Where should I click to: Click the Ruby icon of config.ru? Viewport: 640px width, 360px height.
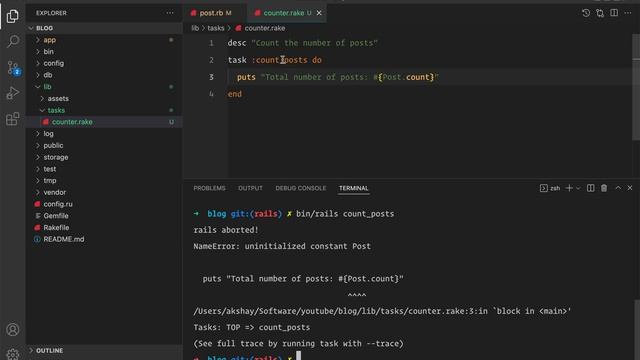pos(38,204)
